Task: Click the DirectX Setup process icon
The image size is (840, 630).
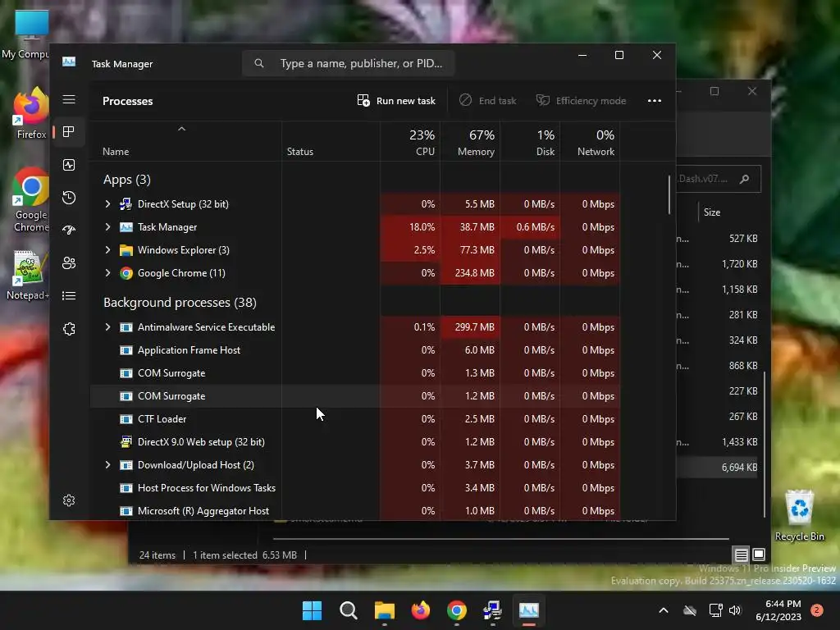Action: coord(126,204)
